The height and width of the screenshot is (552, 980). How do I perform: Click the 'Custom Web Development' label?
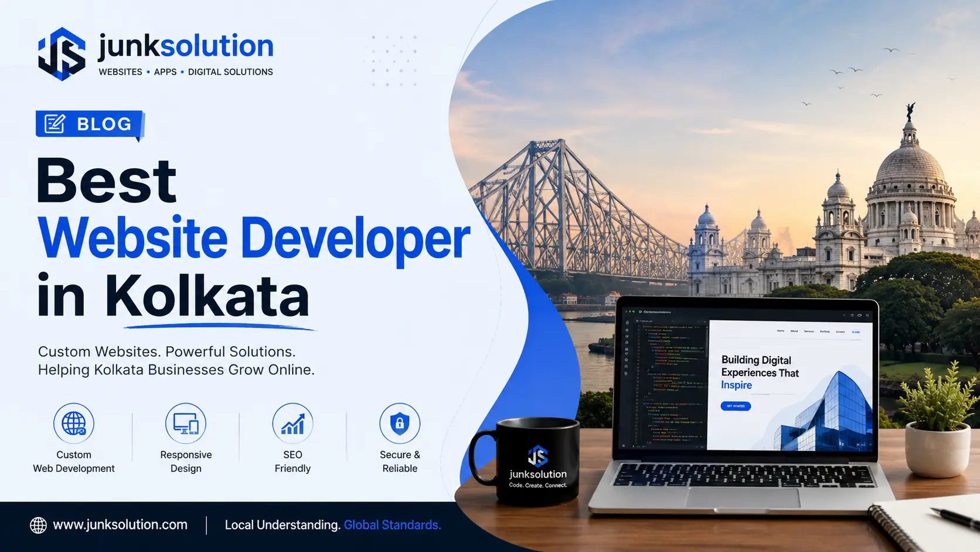(x=74, y=462)
